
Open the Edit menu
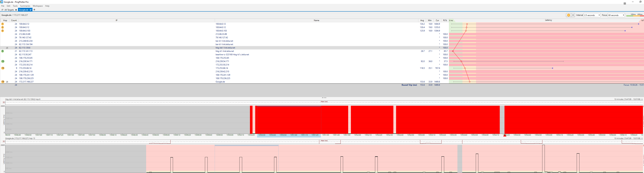tap(8, 6)
